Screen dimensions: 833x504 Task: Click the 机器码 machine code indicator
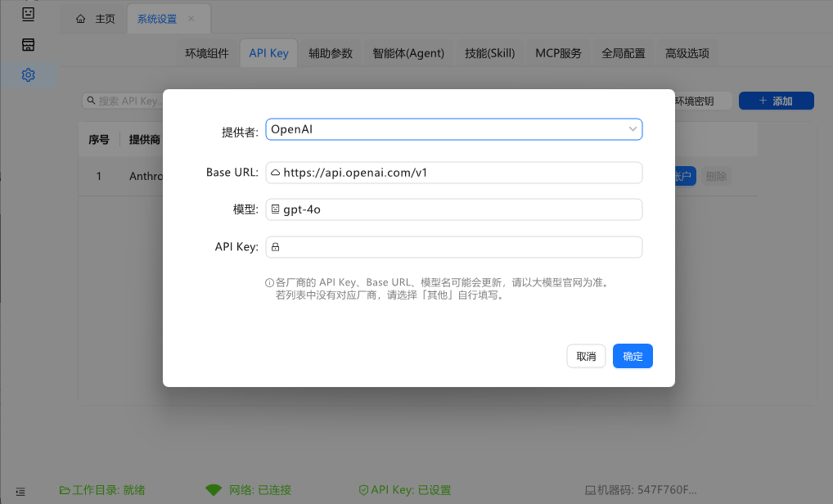tap(641, 490)
